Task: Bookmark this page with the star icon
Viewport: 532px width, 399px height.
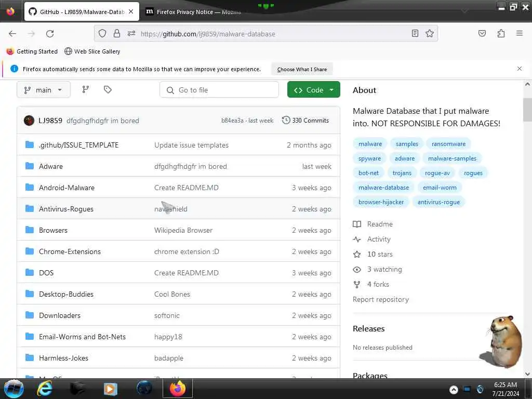Action: [x=430, y=33]
